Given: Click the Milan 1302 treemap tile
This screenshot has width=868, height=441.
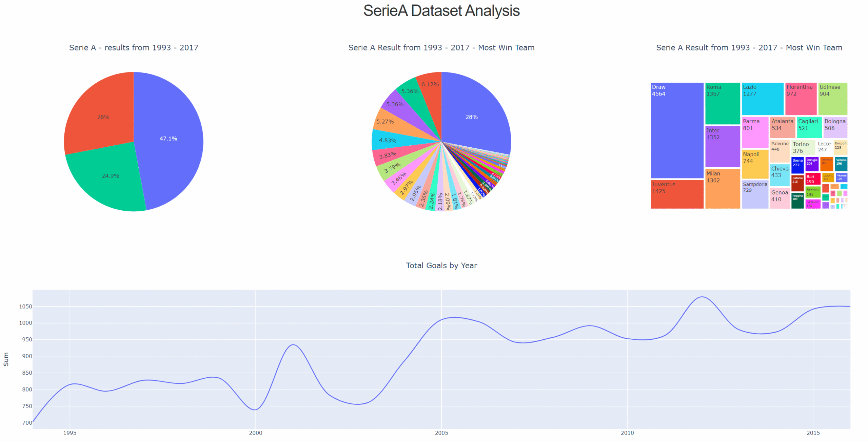Looking at the screenshot, I should tap(722, 189).
